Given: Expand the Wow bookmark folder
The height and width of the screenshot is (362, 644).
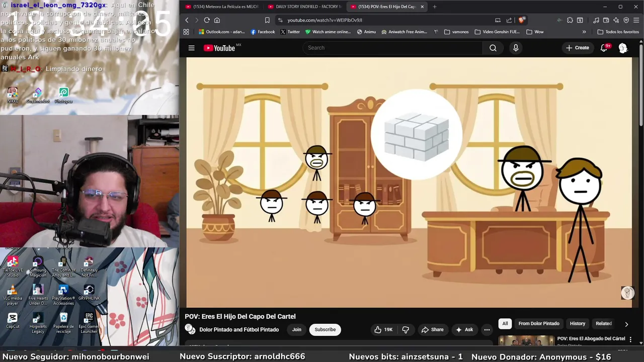Looking at the screenshot, I should pyautogui.click(x=535, y=32).
